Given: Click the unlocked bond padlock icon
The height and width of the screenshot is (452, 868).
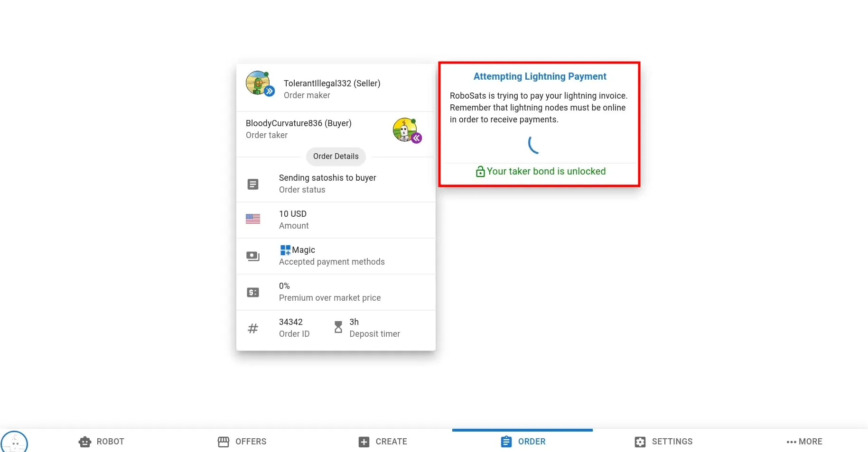Looking at the screenshot, I should (480, 171).
